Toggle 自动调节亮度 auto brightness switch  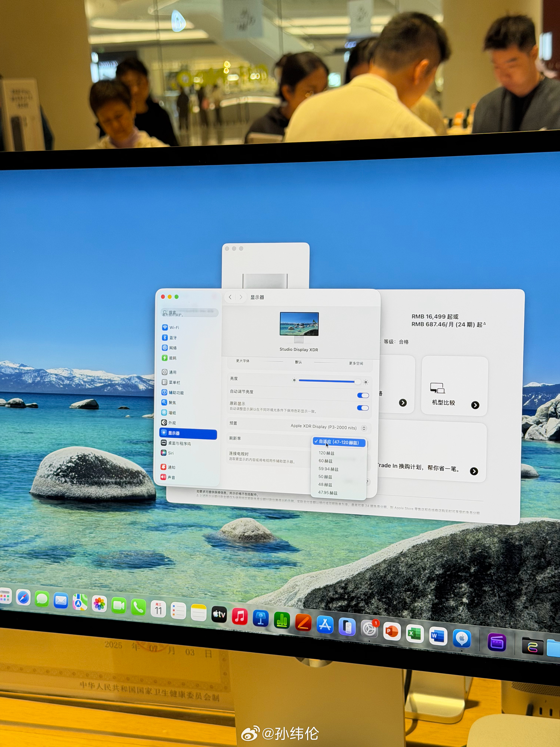(363, 395)
